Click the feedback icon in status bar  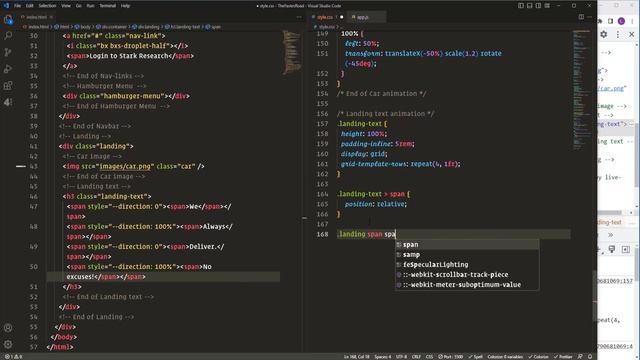(x=580, y=357)
